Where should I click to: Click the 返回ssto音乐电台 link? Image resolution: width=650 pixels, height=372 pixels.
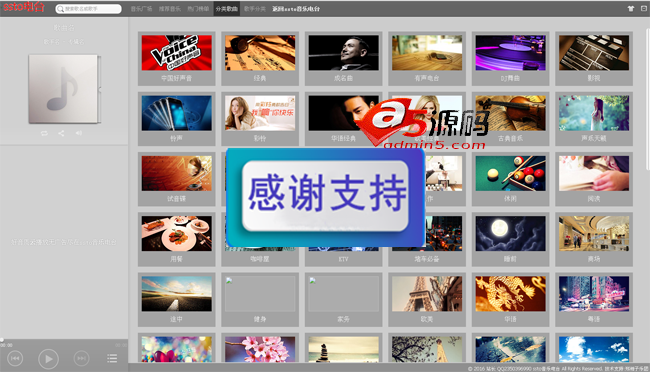tap(296, 9)
